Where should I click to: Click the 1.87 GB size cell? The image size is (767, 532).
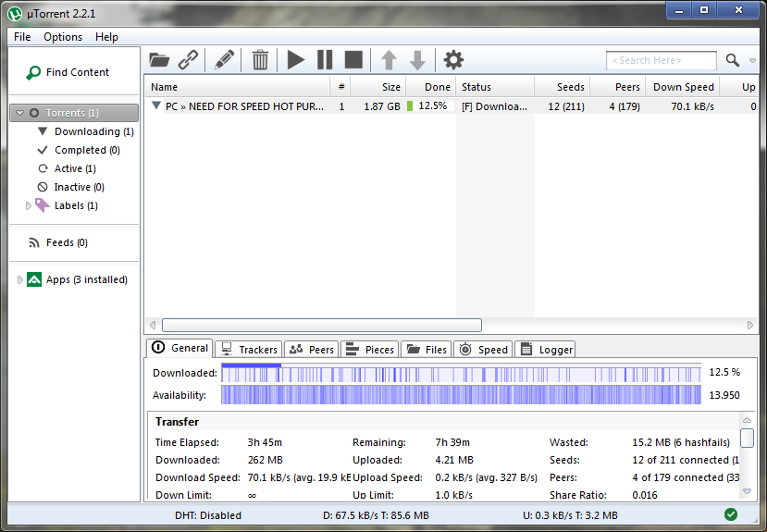[381, 106]
